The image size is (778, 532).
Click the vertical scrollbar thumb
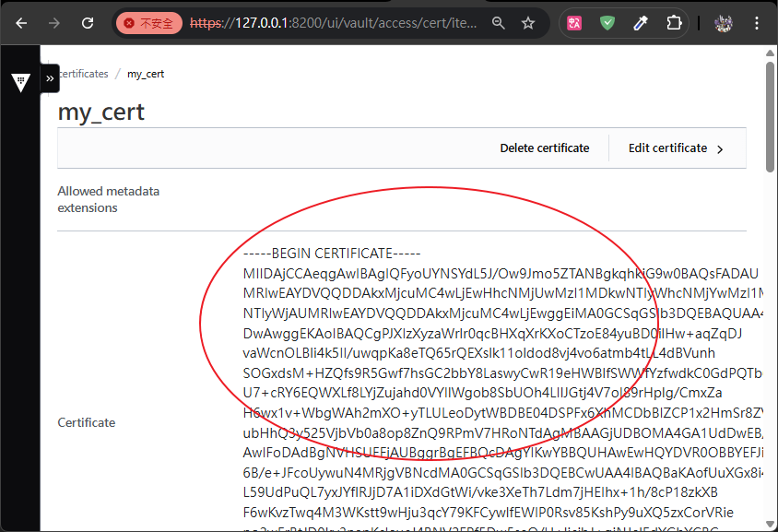[770, 115]
